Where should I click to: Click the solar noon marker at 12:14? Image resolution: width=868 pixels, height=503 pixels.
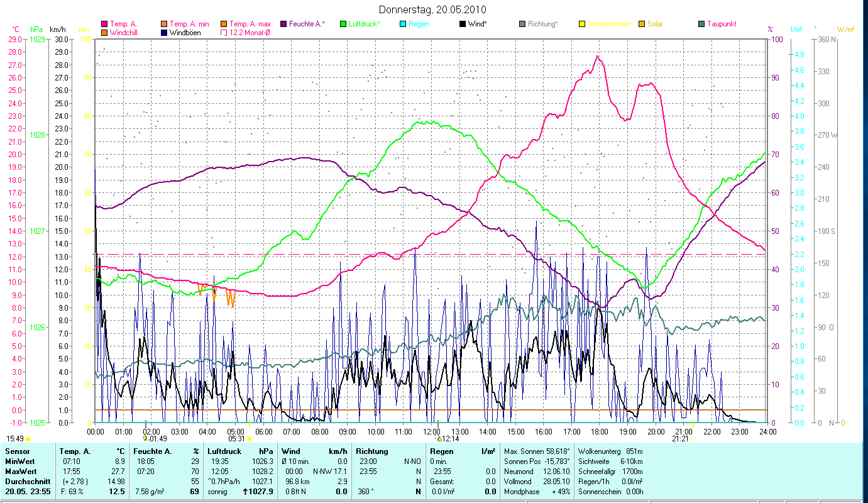[440, 439]
